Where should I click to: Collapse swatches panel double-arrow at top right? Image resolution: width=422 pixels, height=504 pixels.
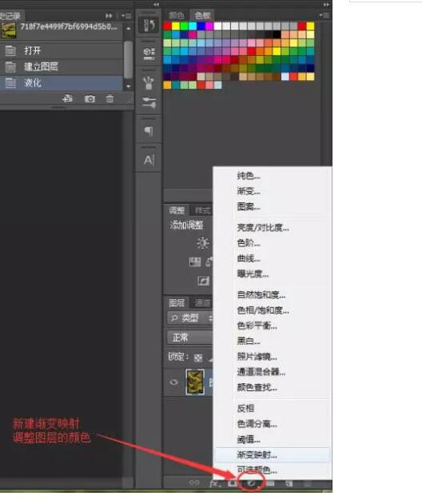pyautogui.click(x=326, y=5)
